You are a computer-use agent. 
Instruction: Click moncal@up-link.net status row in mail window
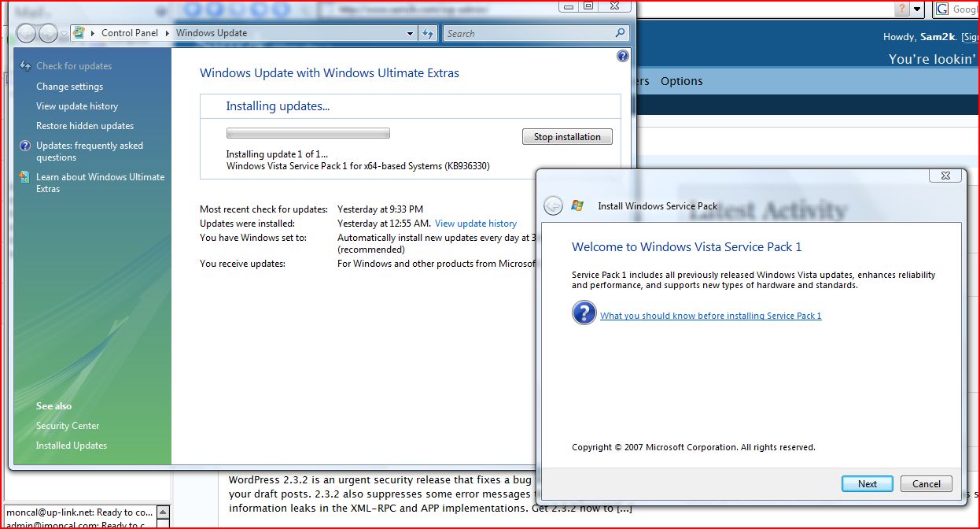pos(79,512)
